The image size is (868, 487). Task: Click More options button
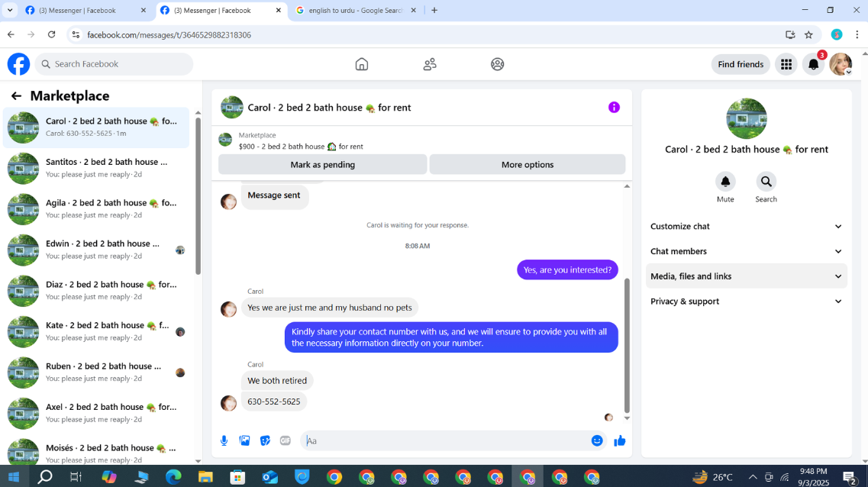(528, 164)
